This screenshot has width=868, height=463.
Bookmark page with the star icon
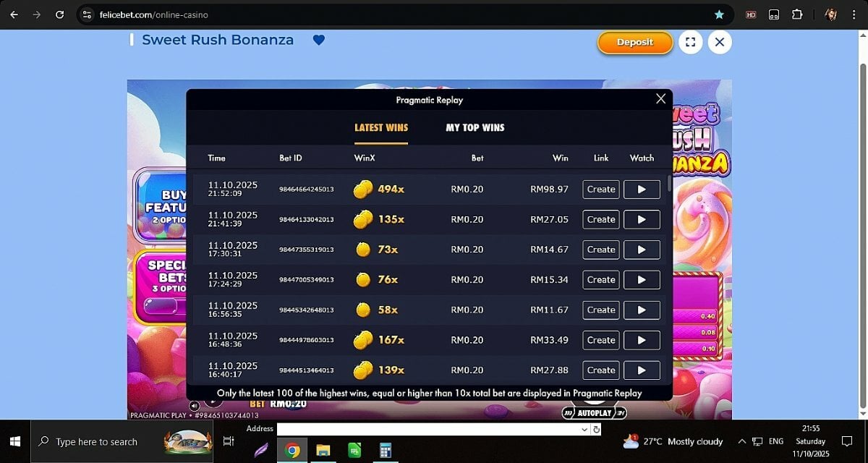tap(718, 14)
